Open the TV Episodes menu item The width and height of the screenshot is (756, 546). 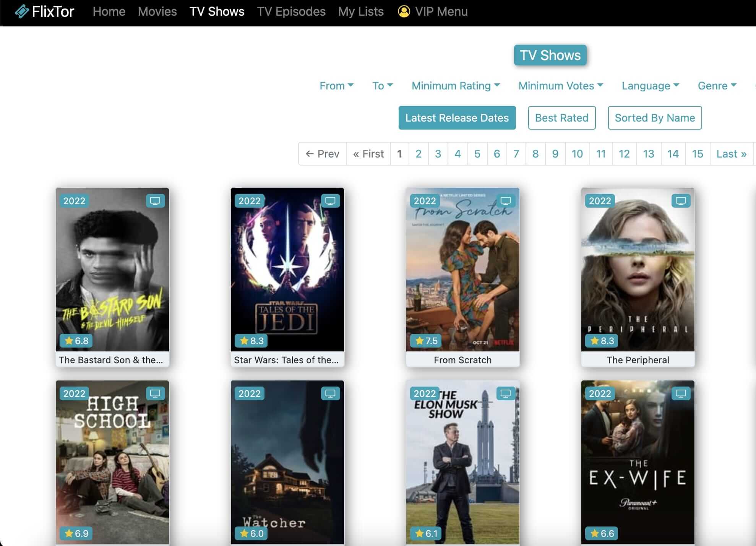point(291,11)
